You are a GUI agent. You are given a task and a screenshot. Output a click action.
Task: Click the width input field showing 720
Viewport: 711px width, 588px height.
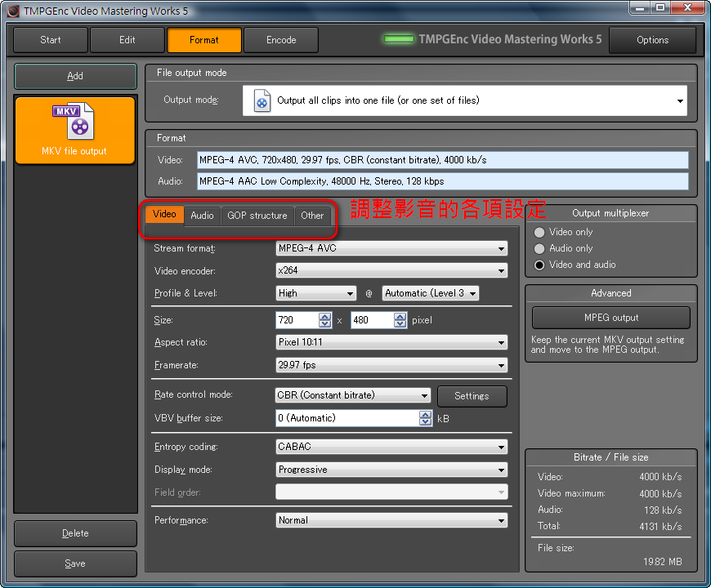(x=297, y=320)
